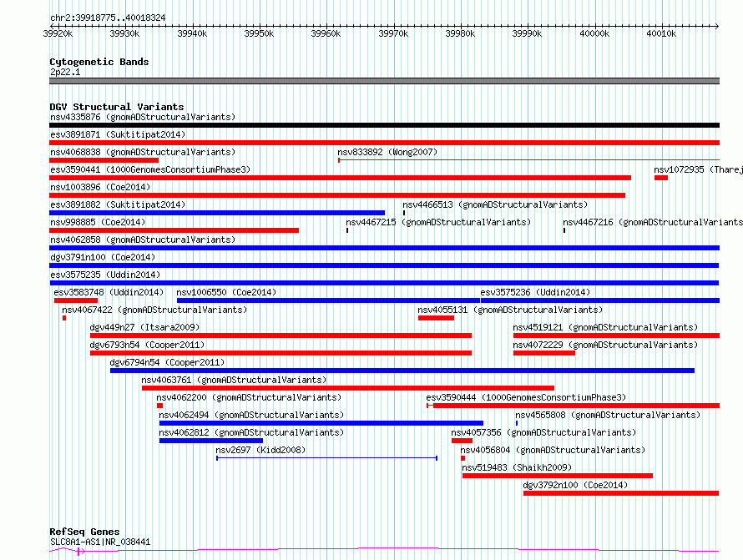Select the nsv4467216 variant label
This screenshot has width=743, height=560.
pos(653,222)
